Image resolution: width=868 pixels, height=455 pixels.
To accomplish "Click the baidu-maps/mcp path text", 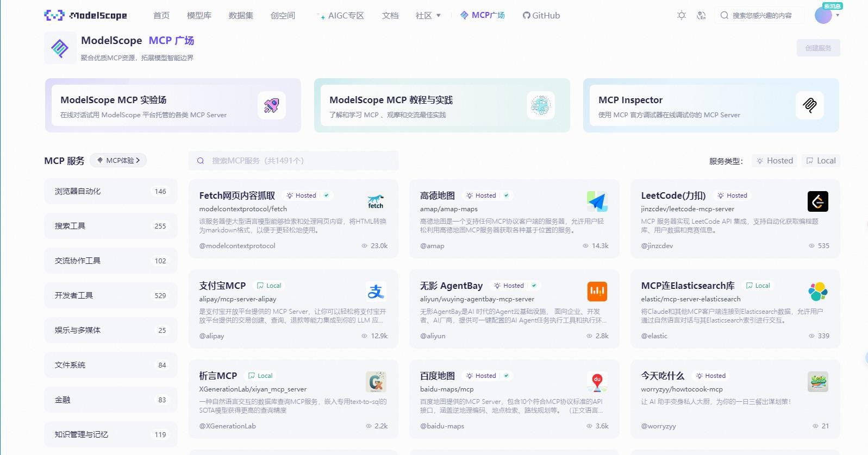I will point(447,389).
